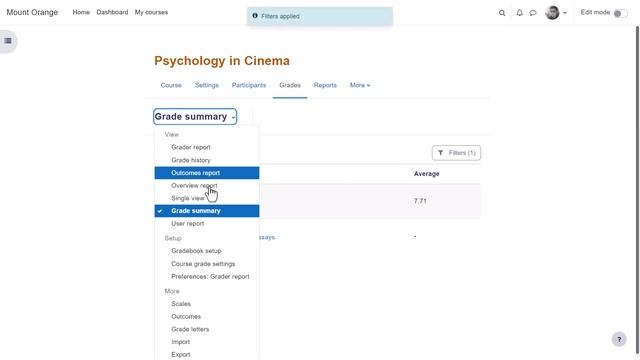The width and height of the screenshot is (640, 360).
Task: Choose Export from the menu
Action: click(x=207, y=354)
